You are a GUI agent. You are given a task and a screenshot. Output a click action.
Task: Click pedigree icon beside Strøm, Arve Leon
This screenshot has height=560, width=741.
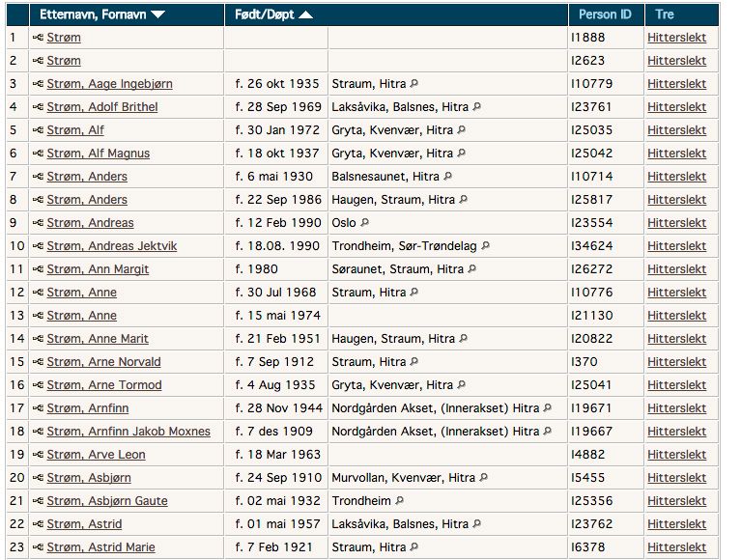(x=38, y=454)
